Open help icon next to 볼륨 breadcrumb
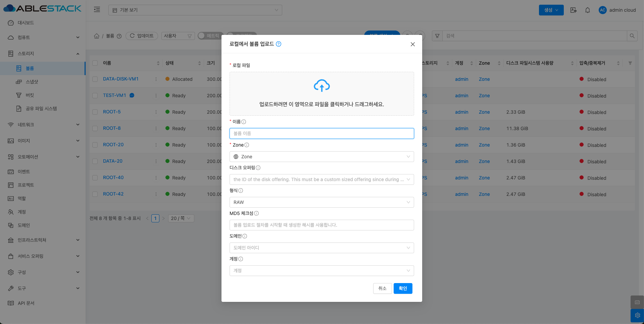Image resolution: width=644 pixels, height=324 pixels. click(119, 36)
